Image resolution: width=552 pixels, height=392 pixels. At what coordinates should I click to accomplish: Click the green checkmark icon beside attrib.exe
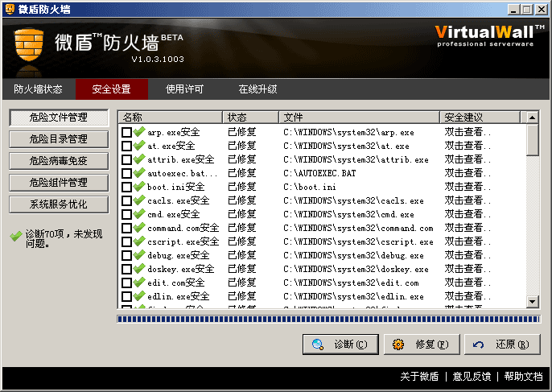click(139, 159)
